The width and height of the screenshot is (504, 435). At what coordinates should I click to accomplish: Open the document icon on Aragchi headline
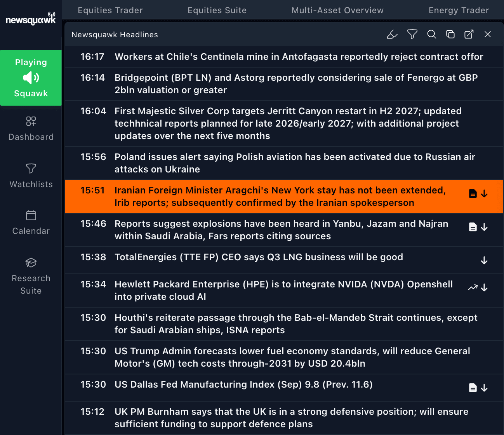(473, 193)
